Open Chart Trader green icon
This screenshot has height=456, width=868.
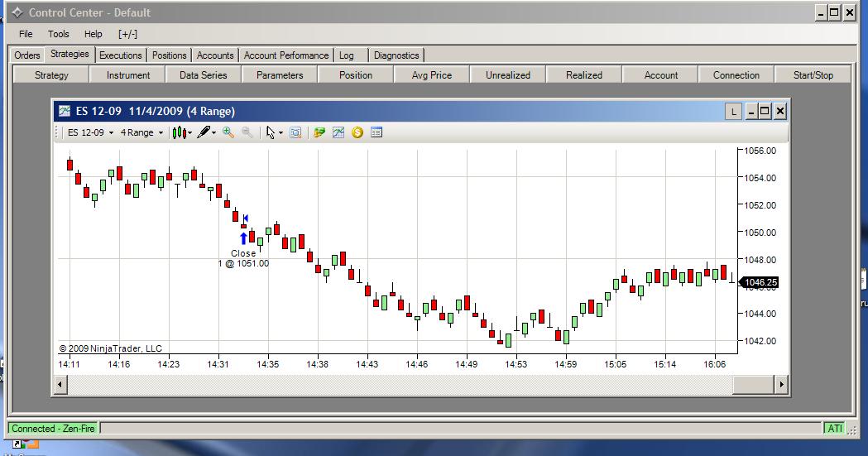(319, 132)
